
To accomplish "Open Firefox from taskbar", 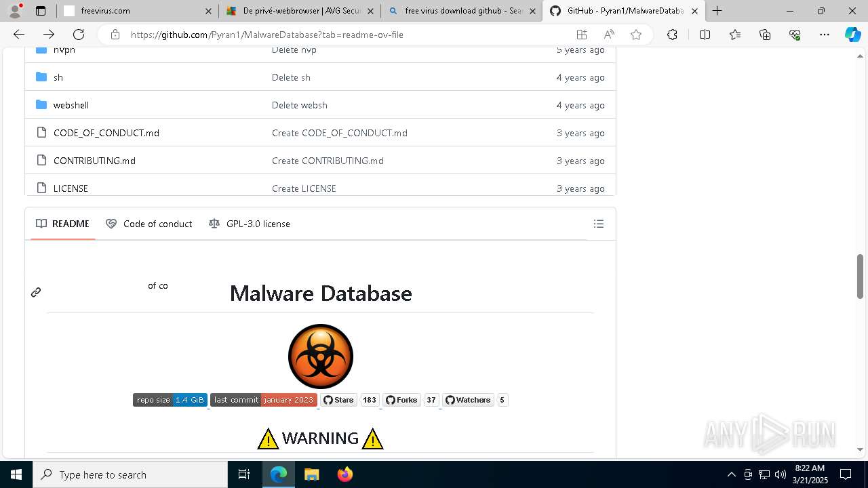I will pyautogui.click(x=344, y=474).
